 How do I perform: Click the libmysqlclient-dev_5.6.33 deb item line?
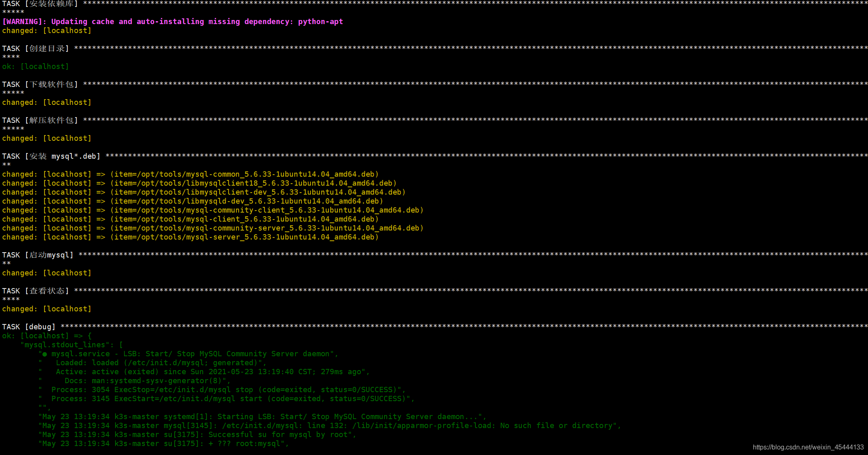coord(204,192)
